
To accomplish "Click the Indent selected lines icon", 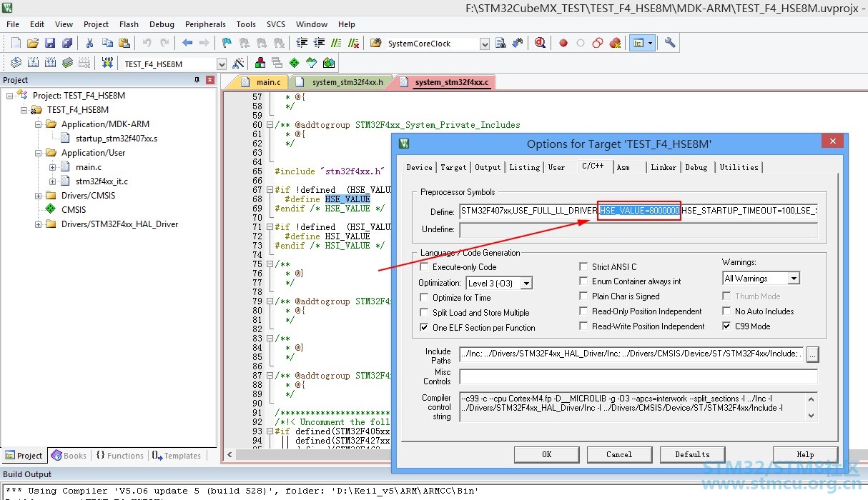I will [x=302, y=43].
